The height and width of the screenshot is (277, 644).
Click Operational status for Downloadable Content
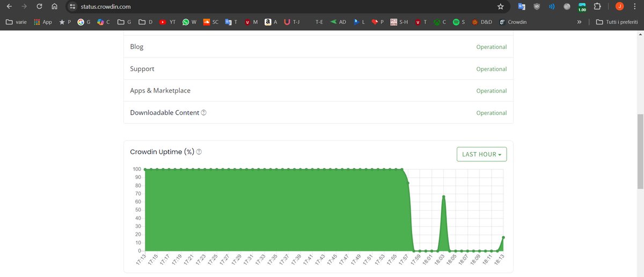pos(491,113)
